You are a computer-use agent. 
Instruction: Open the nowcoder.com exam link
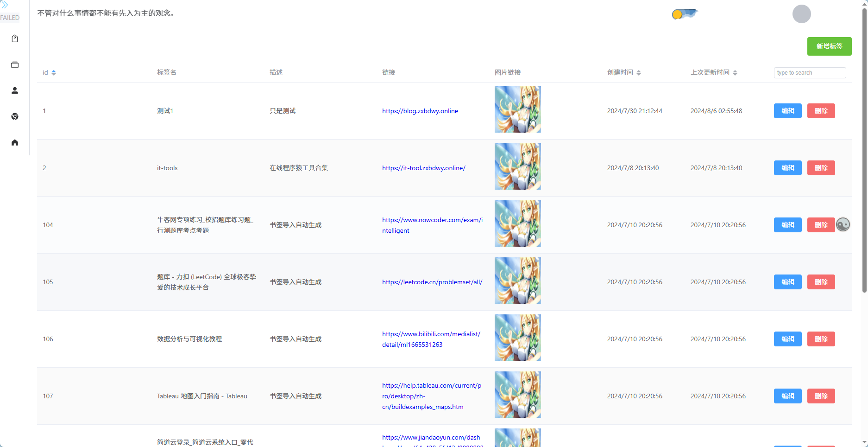pos(432,225)
